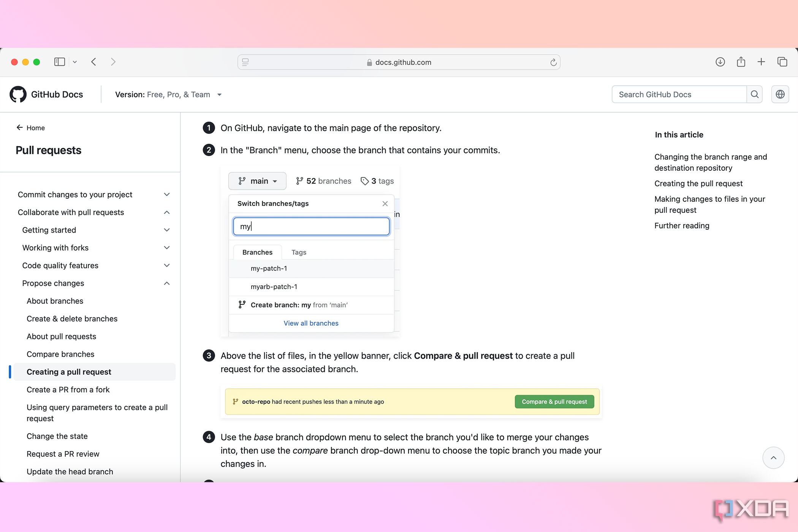
Task: Click the docs.github.com address field
Action: 399,62
